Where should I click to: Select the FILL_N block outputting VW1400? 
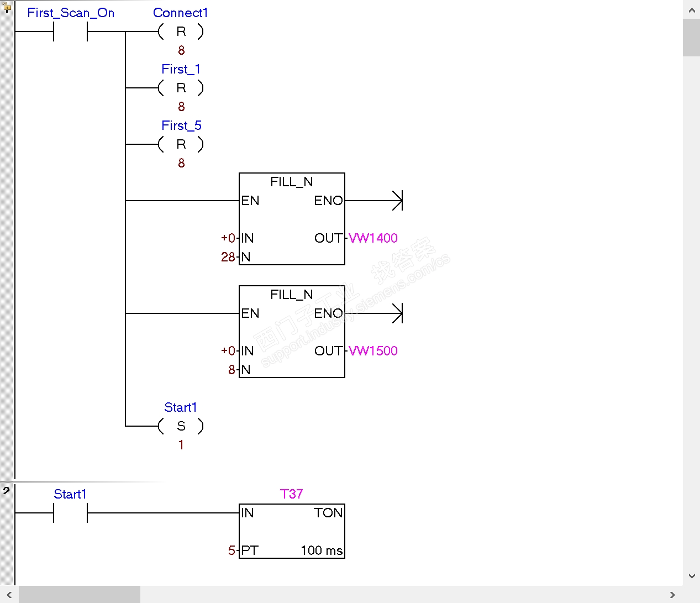(292, 219)
